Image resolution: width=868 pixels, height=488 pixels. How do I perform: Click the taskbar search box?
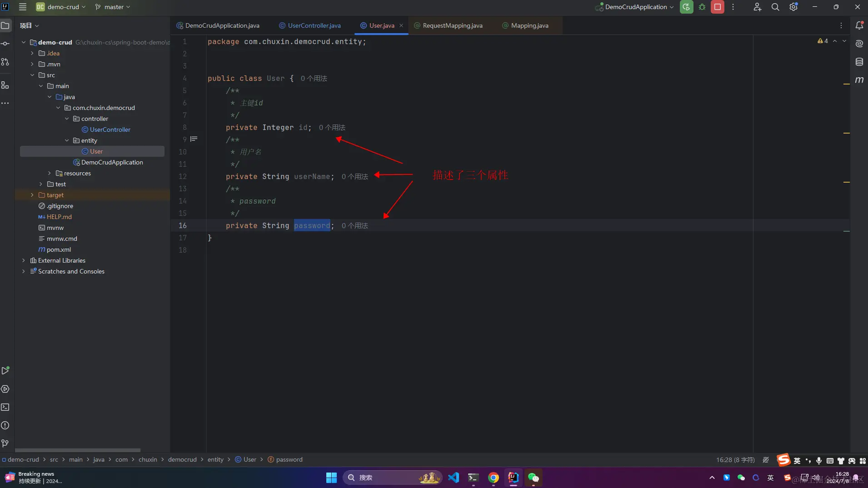pos(393,478)
